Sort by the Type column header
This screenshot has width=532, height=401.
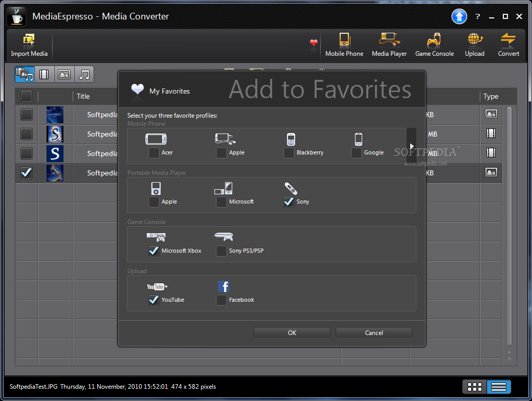[x=491, y=96]
